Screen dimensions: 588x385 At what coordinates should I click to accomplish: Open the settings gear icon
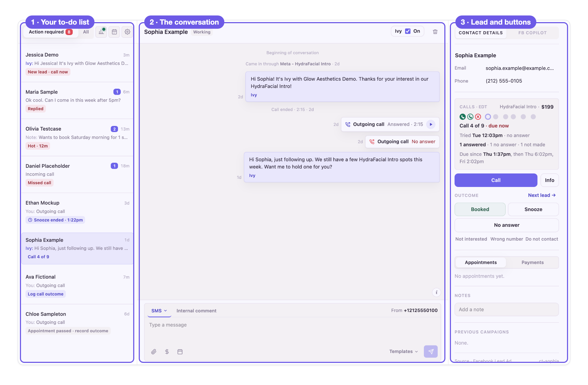127,32
